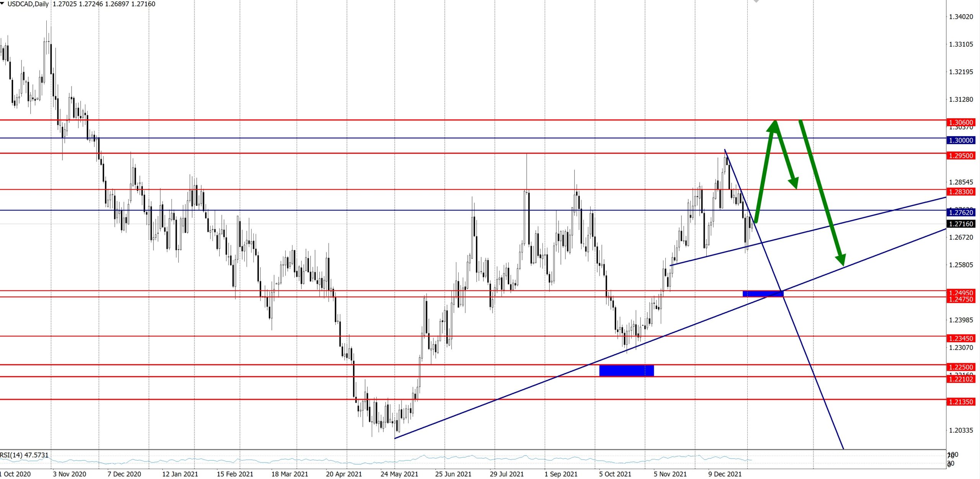
Task: Click the red 1.29500 level tag
Action: pos(961,156)
